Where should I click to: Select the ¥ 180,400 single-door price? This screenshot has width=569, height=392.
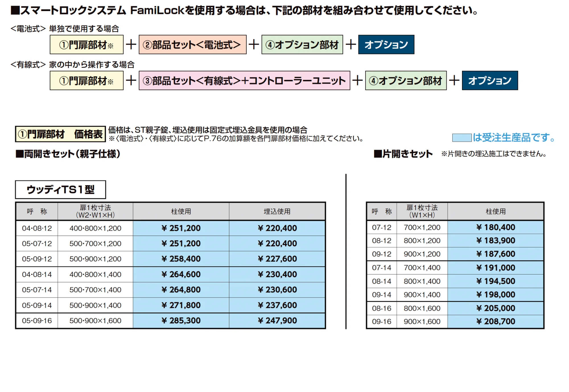tap(496, 227)
